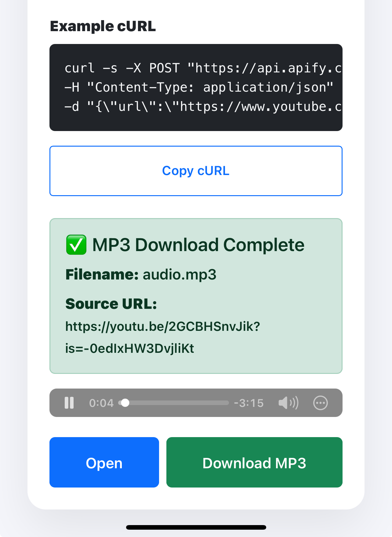Click the green Download MP3 button
Screen dimensions: 392x537
coord(254,462)
